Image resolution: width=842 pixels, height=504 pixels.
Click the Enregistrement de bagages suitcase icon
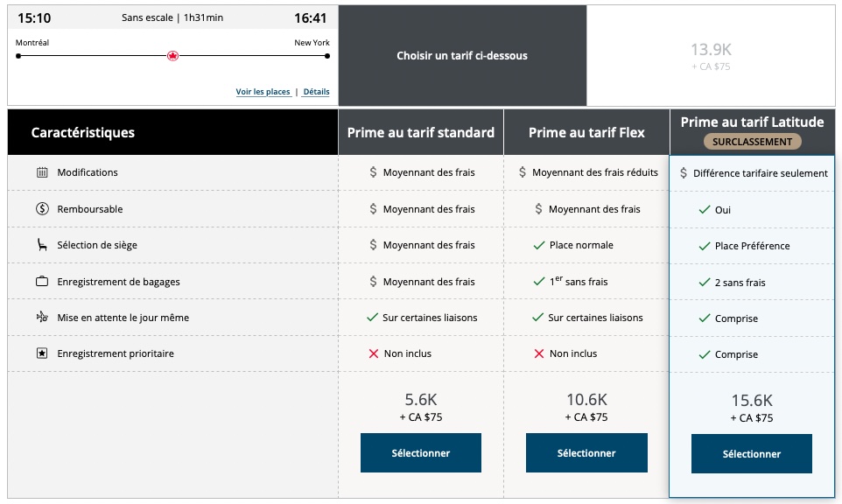(x=42, y=282)
